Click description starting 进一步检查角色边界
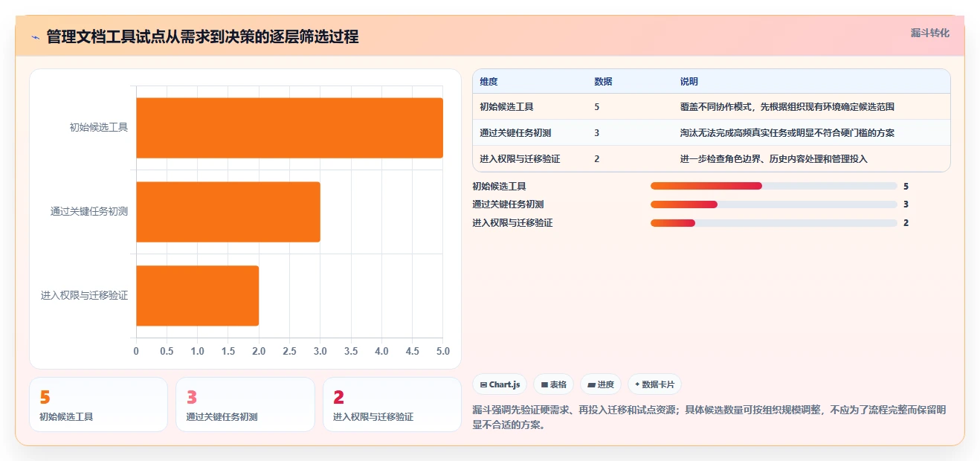Image resolution: width=980 pixels, height=461 pixels. (x=773, y=159)
